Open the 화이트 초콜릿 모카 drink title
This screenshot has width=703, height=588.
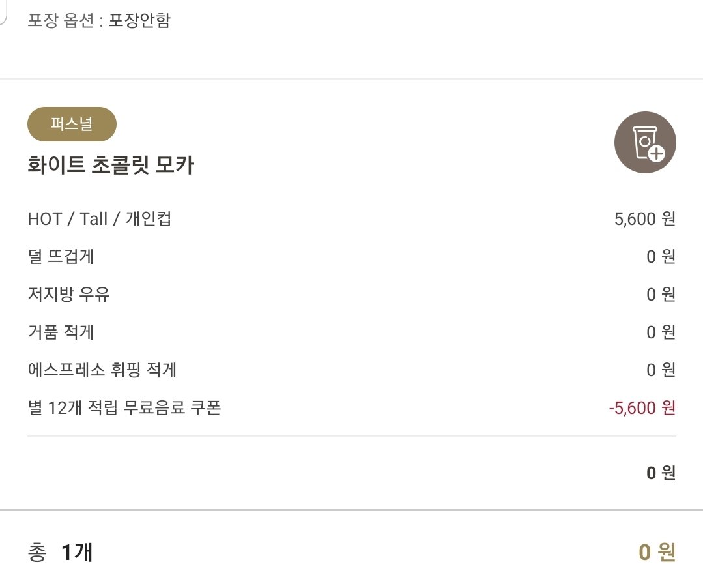coord(110,165)
